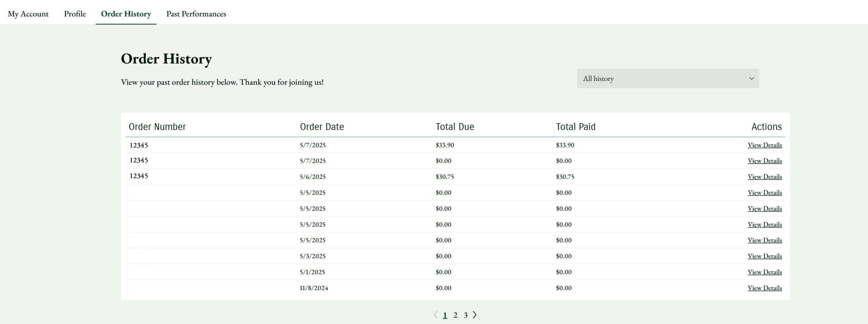Viewport: 868px width, 324px height.
Task: Go to the Past Performances tab
Action: pyautogui.click(x=196, y=14)
